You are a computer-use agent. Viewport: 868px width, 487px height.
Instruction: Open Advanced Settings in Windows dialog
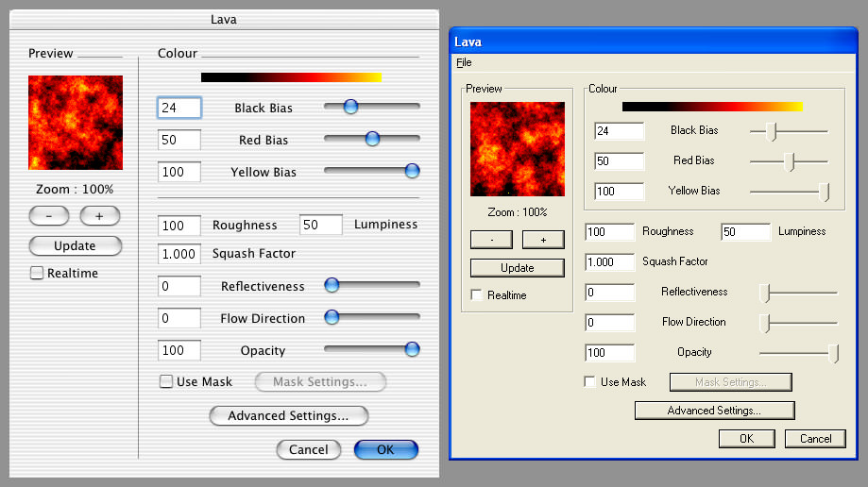[714, 410]
